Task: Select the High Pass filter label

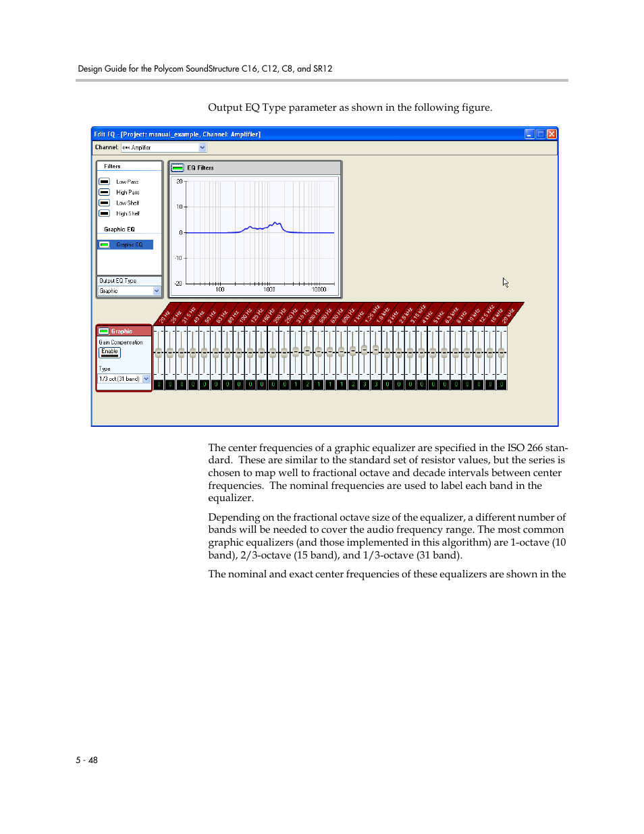Action: [128, 192]
